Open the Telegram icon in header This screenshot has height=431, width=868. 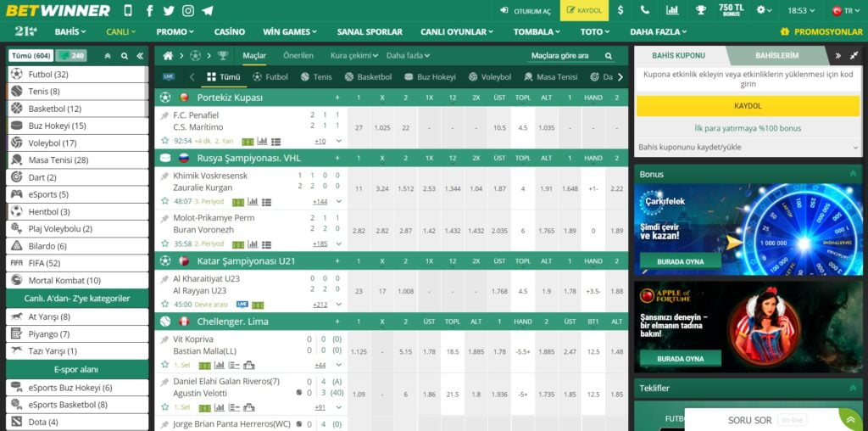point(208,10)
